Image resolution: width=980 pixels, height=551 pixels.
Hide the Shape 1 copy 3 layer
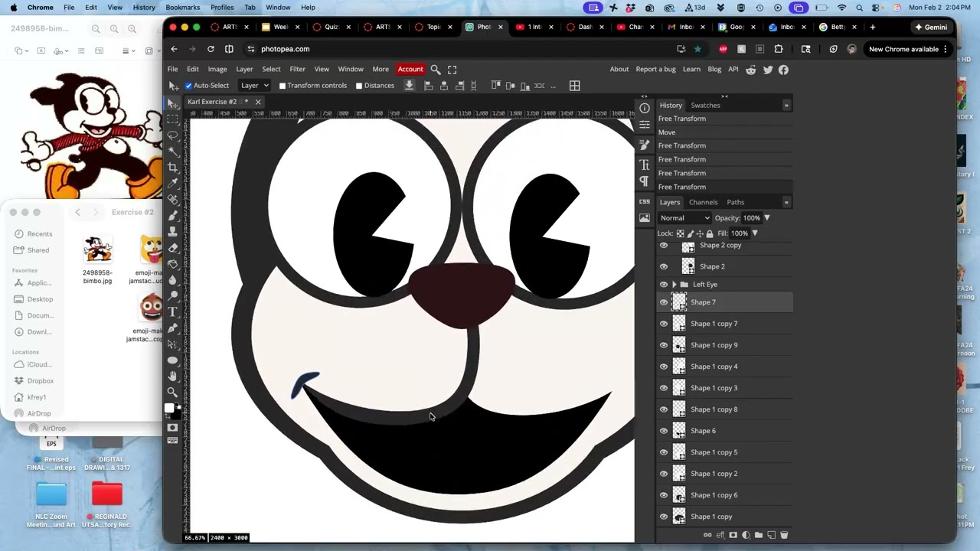(x=664, y=388)
